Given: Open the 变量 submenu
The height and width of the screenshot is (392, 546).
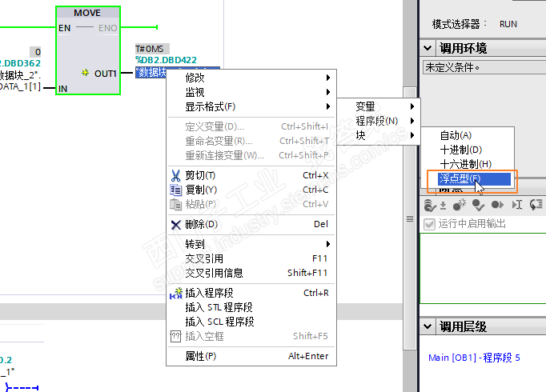Looking at the screenshot, I should [x=379, y=106].
